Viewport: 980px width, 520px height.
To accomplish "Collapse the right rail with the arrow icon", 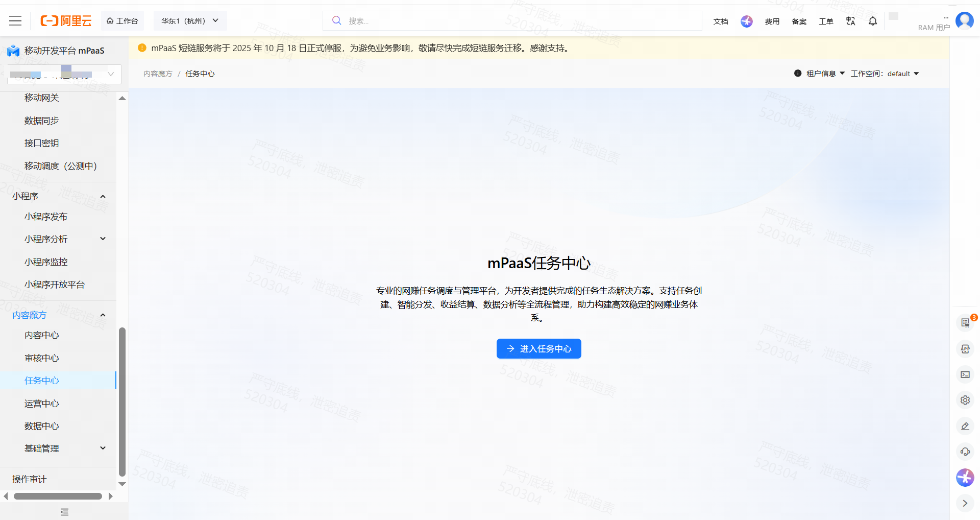I will click(965, 503).
